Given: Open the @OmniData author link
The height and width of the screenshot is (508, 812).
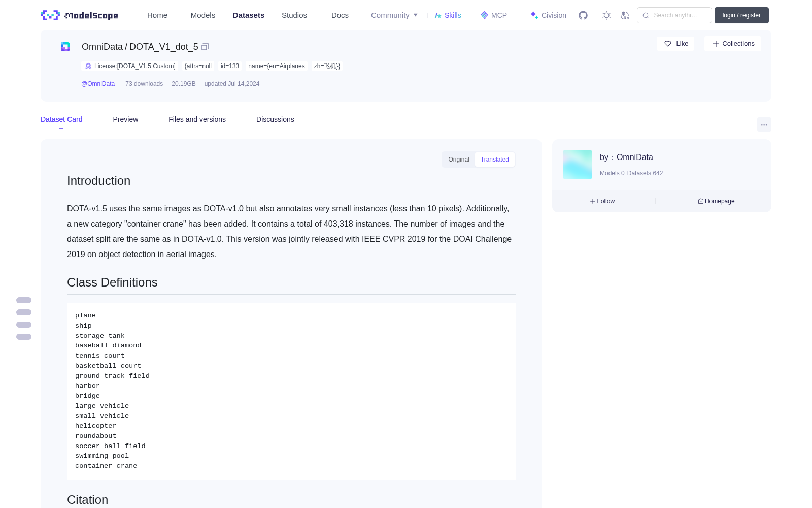Looking at the screenshot, I should pos(98,84).
